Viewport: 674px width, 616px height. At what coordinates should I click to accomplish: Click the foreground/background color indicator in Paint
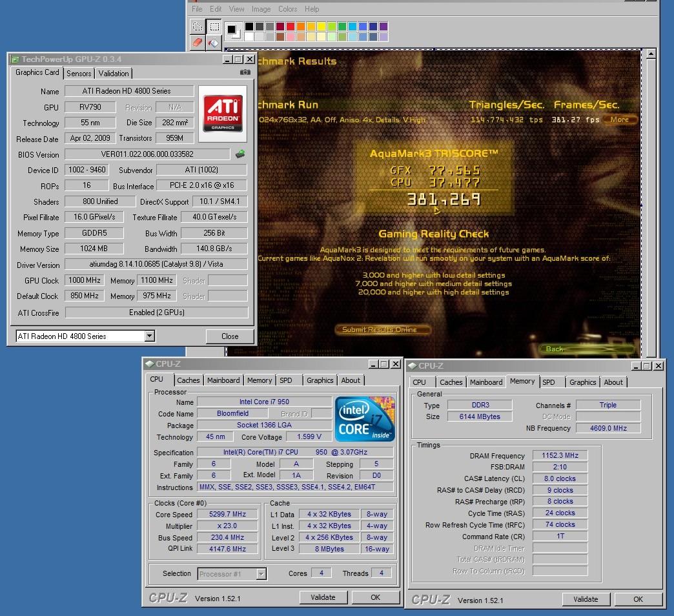click(232, 30)
